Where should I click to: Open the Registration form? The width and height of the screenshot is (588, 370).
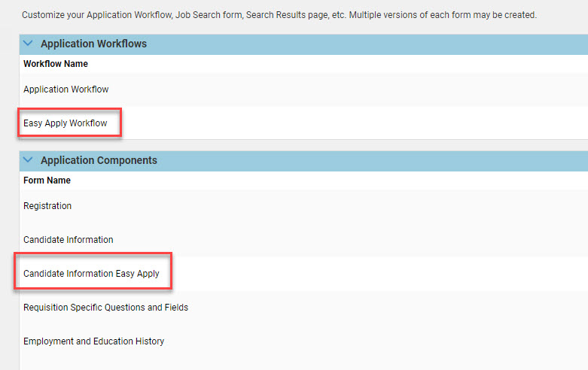point(47,206)
